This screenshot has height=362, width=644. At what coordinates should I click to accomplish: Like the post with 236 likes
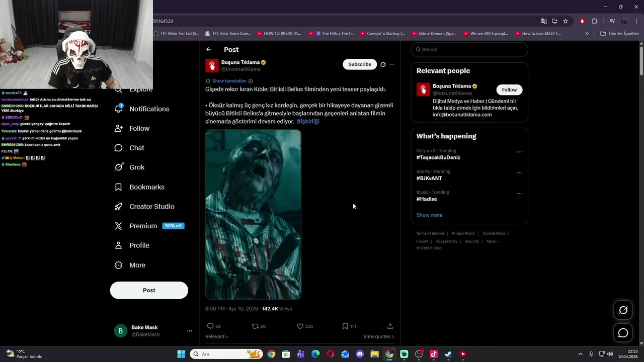[x=305, y=326]
